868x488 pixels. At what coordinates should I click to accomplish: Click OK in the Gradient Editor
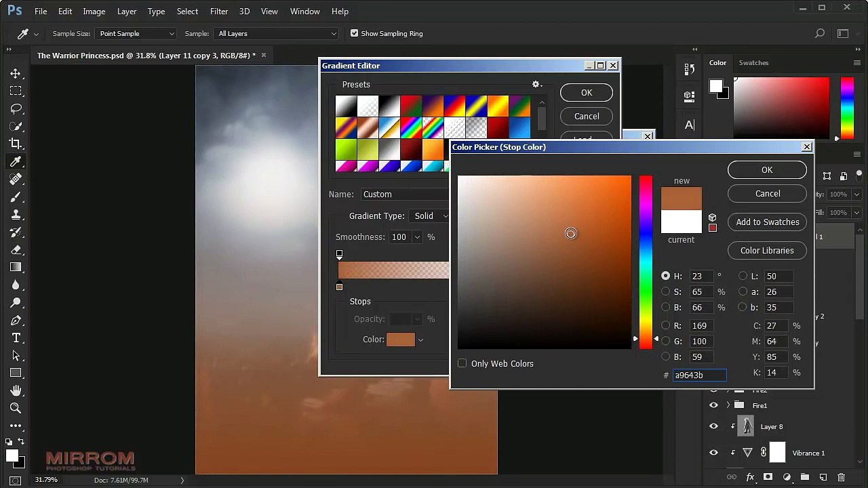point(587,93)
